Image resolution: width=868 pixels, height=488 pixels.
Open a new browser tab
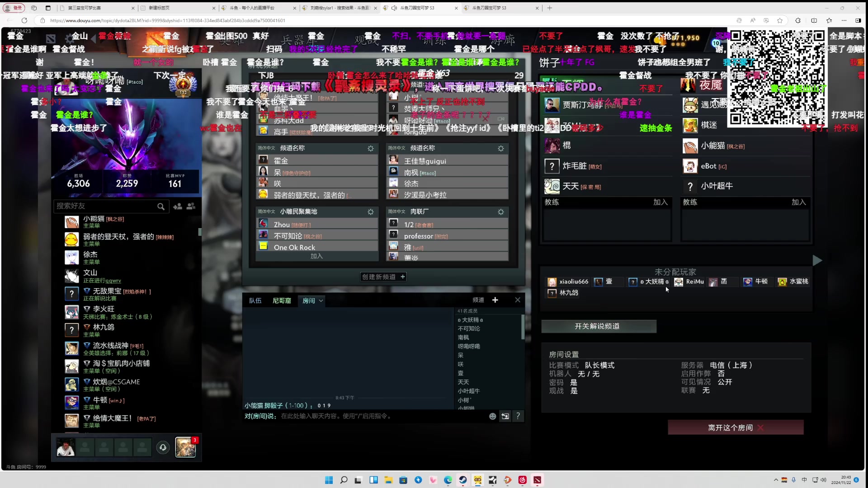(550, 8)
